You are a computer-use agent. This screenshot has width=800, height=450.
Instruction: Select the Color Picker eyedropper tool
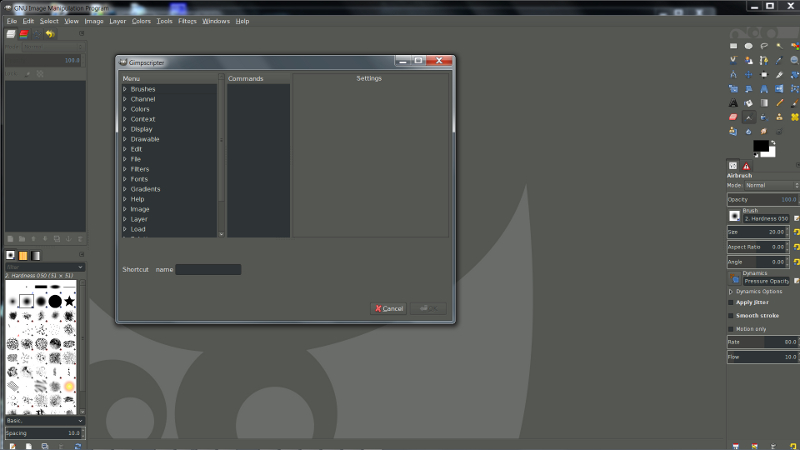779,60
